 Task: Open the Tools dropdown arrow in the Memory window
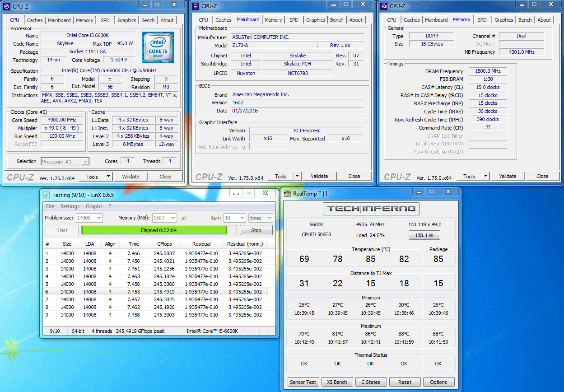tap(485, 176)
